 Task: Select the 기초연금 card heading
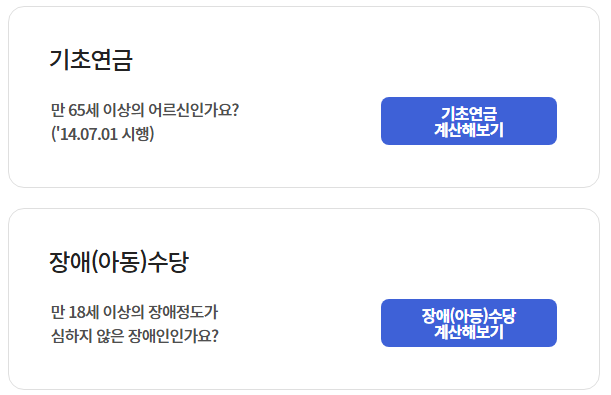pyautogui.click(x=91, y=60)
